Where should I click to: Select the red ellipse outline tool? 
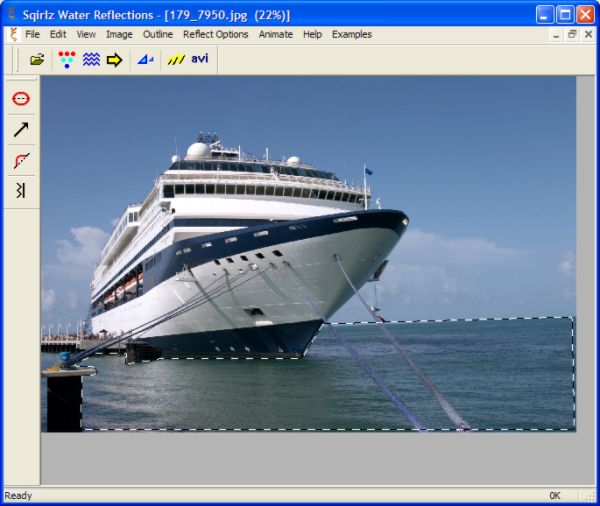point(21,99)
